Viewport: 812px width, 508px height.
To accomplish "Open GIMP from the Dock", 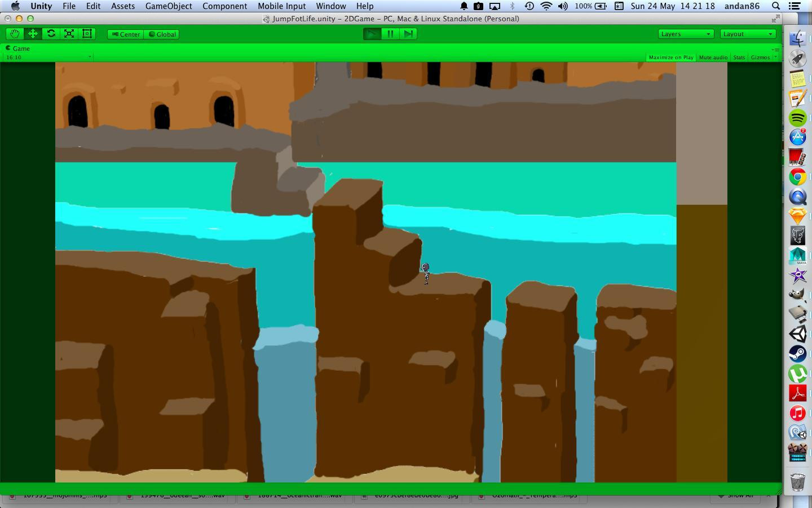I will [x=797, y=295].
